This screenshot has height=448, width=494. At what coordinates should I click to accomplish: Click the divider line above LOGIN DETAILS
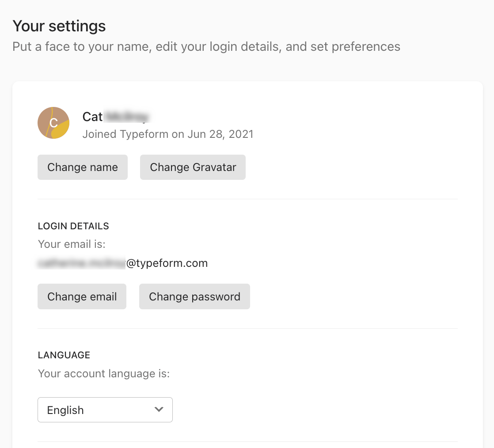pos(247,199)
